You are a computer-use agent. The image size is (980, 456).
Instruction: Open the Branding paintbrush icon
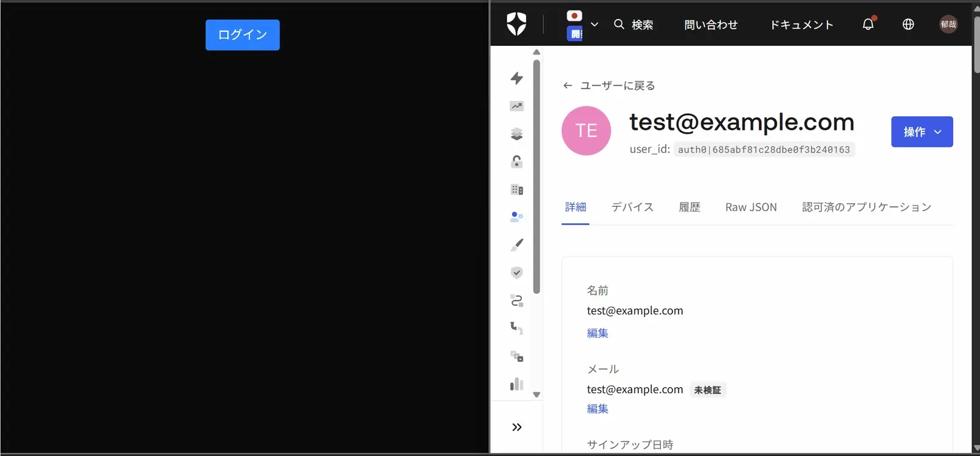(517, 245)
